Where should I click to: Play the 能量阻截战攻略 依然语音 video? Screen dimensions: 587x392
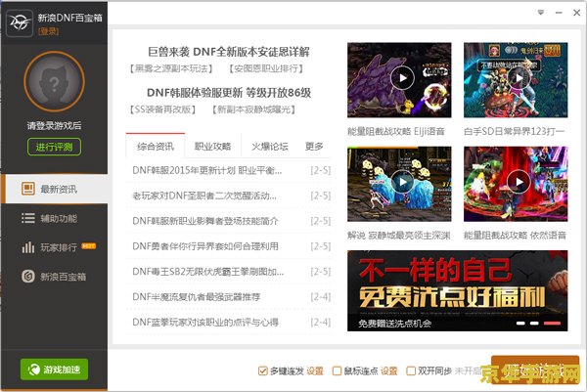click(519, 182)
